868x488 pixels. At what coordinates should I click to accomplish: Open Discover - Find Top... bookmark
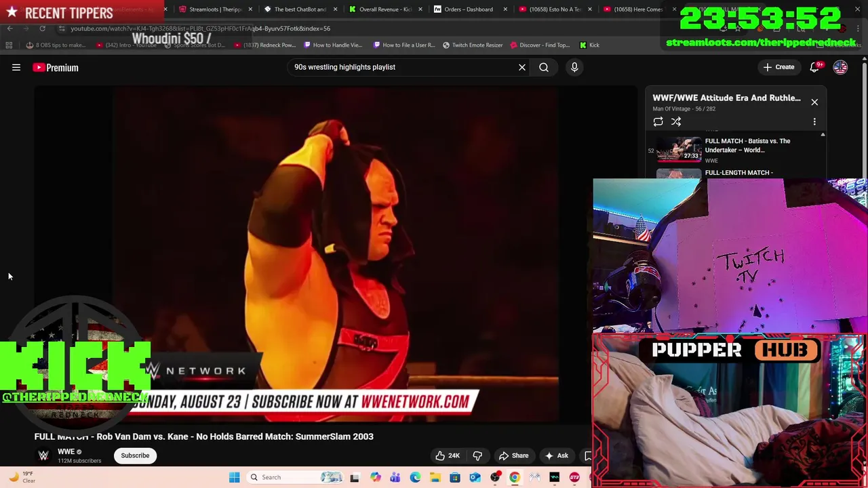coord(540,45)
